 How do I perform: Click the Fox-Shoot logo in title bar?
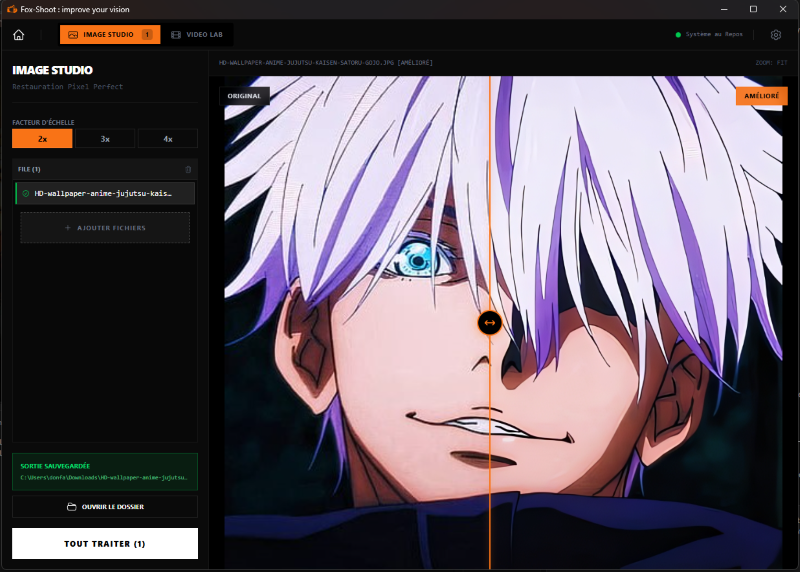click(10, 9)
